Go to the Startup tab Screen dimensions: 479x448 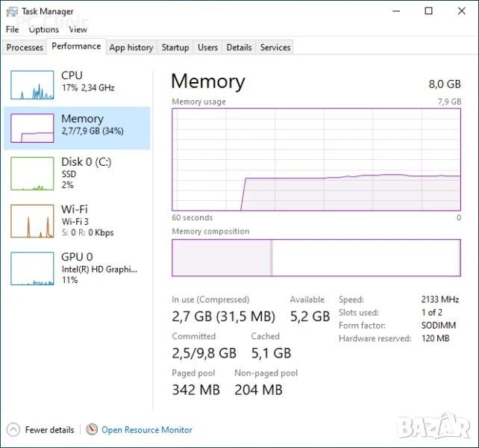pos(175,47)
